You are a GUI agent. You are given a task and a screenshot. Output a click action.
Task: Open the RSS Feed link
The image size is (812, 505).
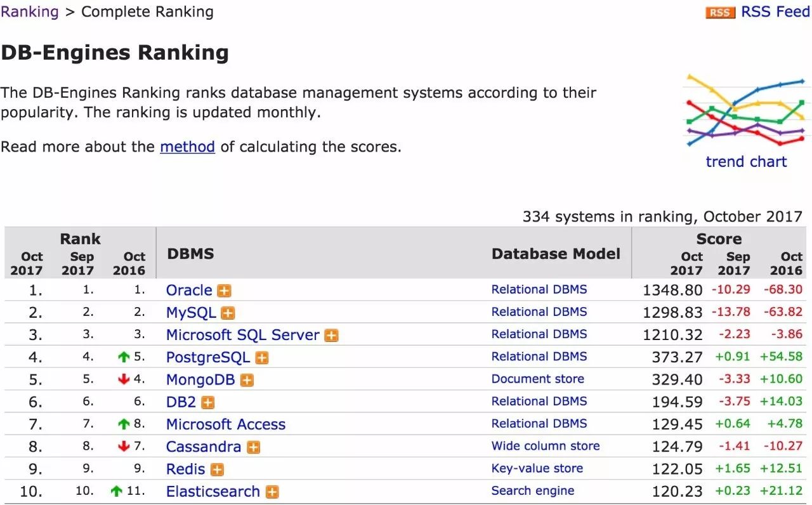point(775,12)
